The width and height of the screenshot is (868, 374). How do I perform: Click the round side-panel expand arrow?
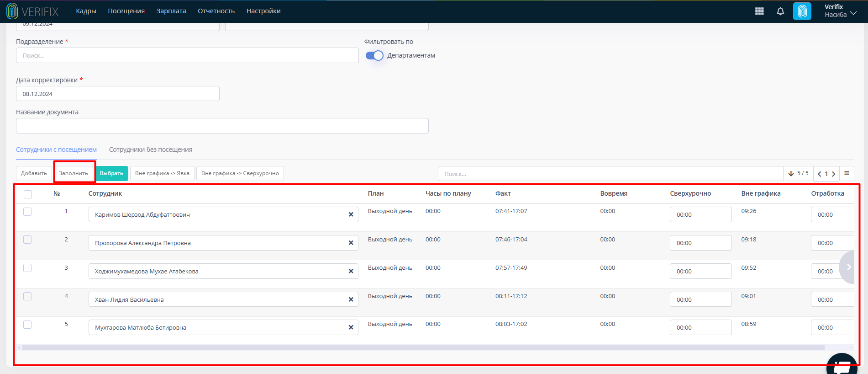click(x=848, y=267)
